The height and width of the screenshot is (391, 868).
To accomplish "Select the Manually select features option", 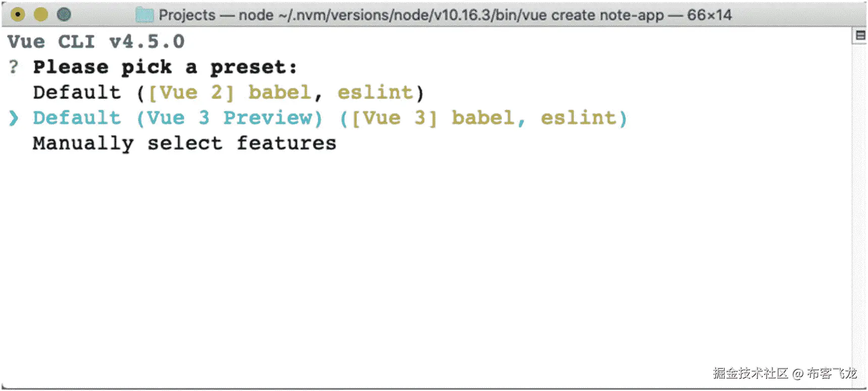I will [x=184, y=143].
